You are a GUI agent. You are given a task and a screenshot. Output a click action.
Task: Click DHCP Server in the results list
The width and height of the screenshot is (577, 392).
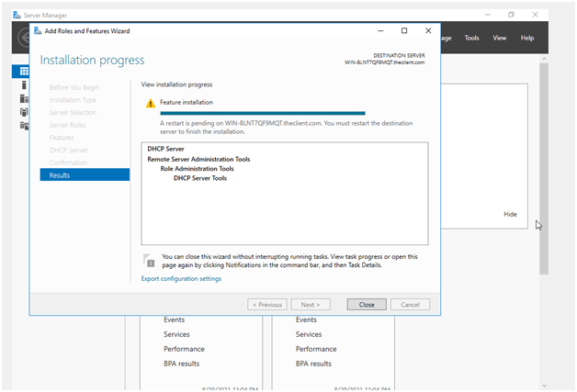(165, 149)
